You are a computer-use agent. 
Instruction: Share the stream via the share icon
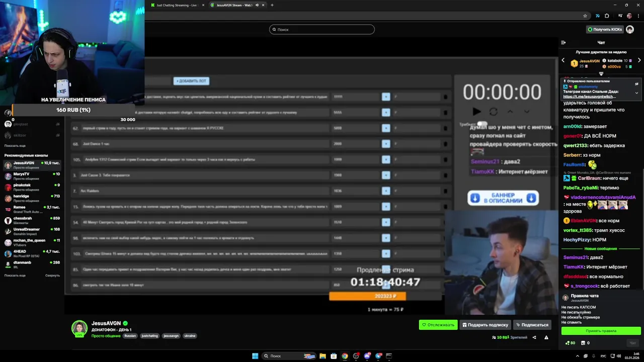[534, 337]
